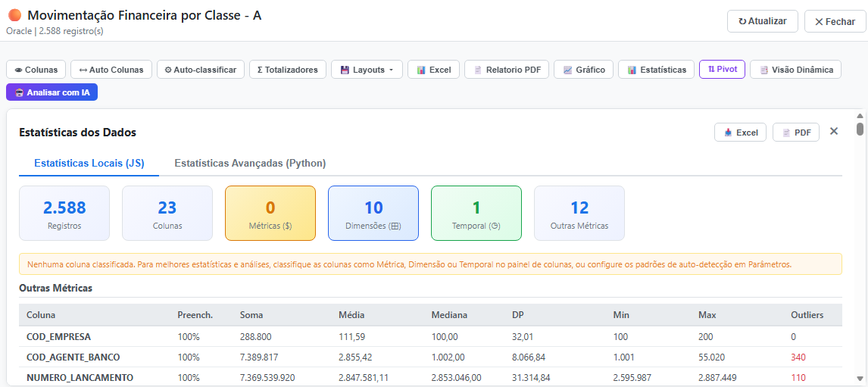Switch to Estatísticas Avançadas (Python) tab
The image size is (868, 387).
point(250,163)
